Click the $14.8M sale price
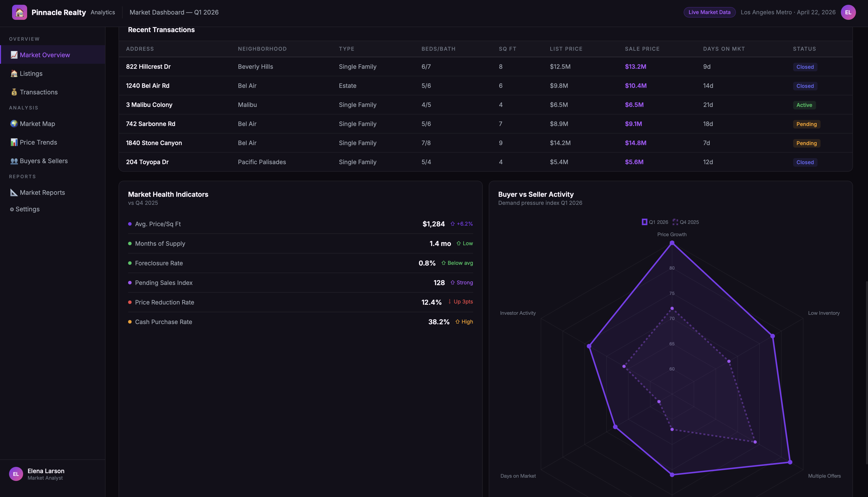The width and height of the screenshot is (868, 497). (x=635, y=143)
